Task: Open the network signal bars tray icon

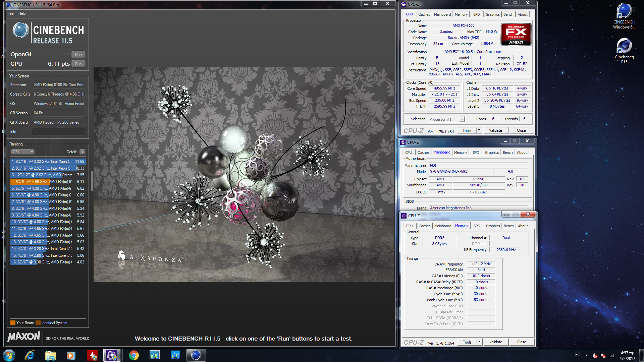Action: pyautogui.click(x=611, y=356)
